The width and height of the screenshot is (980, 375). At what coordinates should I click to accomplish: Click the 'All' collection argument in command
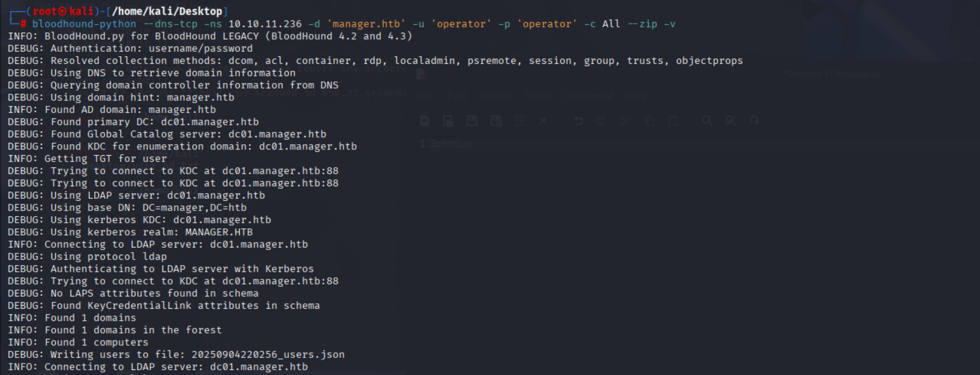[611, 24]
